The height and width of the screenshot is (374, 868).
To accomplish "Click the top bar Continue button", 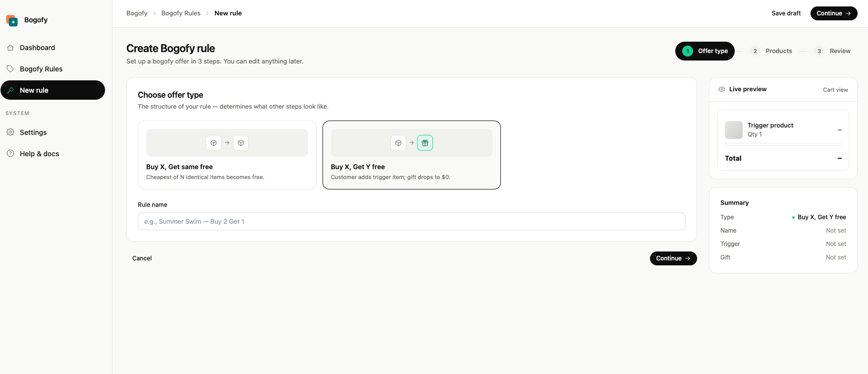I will [x=834, y=13].
